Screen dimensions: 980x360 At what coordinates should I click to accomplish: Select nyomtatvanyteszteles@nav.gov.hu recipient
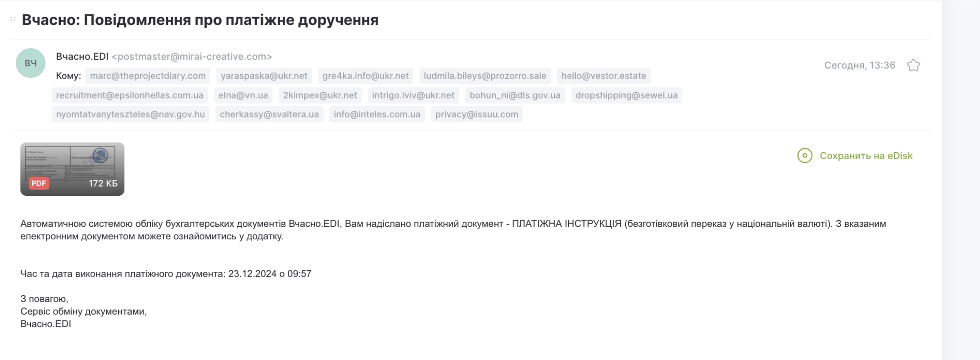(x=130, y=114)
